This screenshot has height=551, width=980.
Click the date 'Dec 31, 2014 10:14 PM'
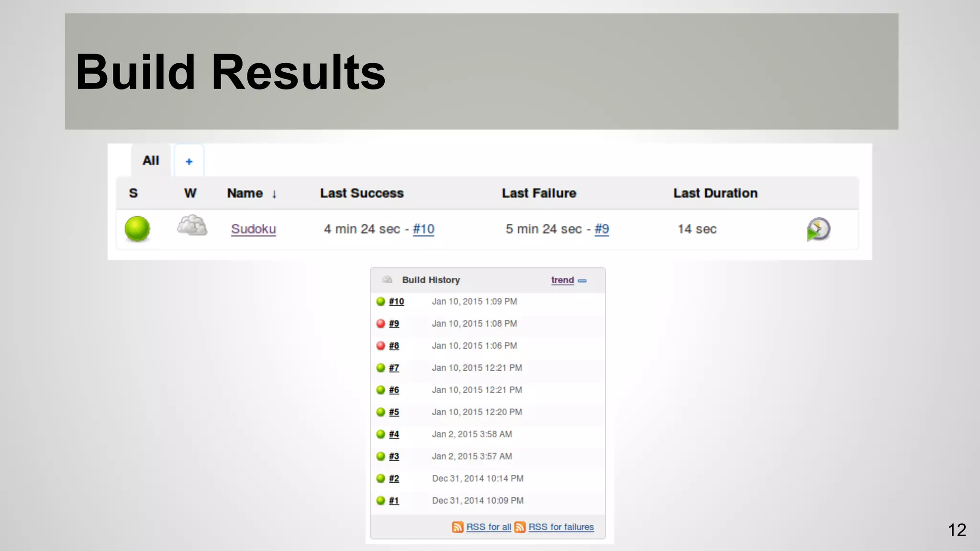478,478
